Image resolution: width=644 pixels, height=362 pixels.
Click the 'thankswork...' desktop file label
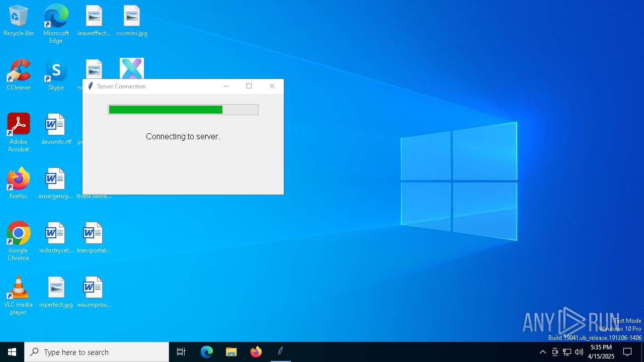point(94,197)
